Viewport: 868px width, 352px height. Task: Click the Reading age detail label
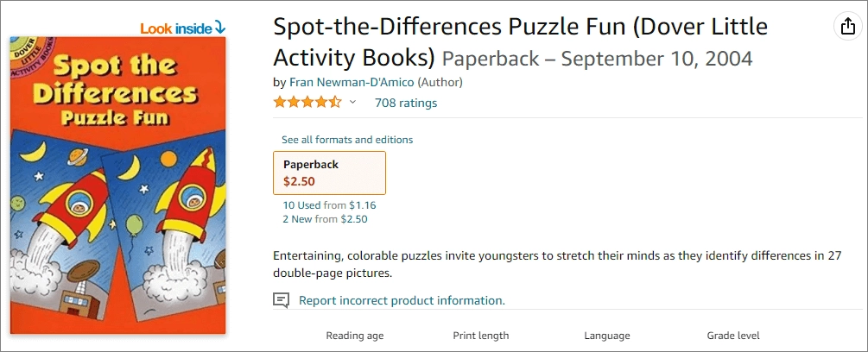tap(354, 336)
